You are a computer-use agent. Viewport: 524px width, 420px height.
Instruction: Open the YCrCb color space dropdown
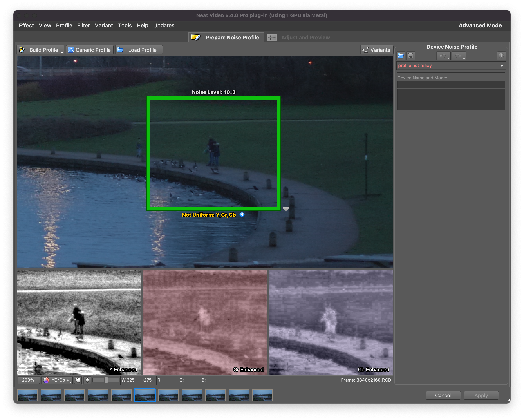click(x=58, y=380)
